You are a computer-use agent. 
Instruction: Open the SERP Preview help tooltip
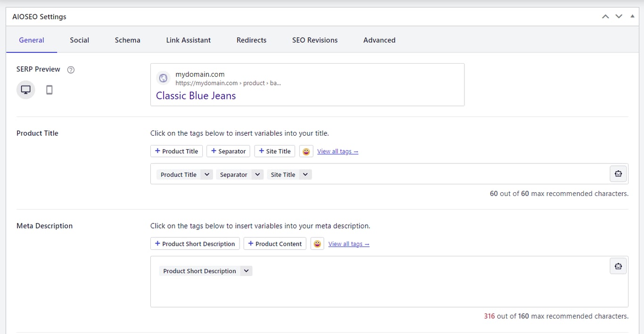tap(70, 69)
